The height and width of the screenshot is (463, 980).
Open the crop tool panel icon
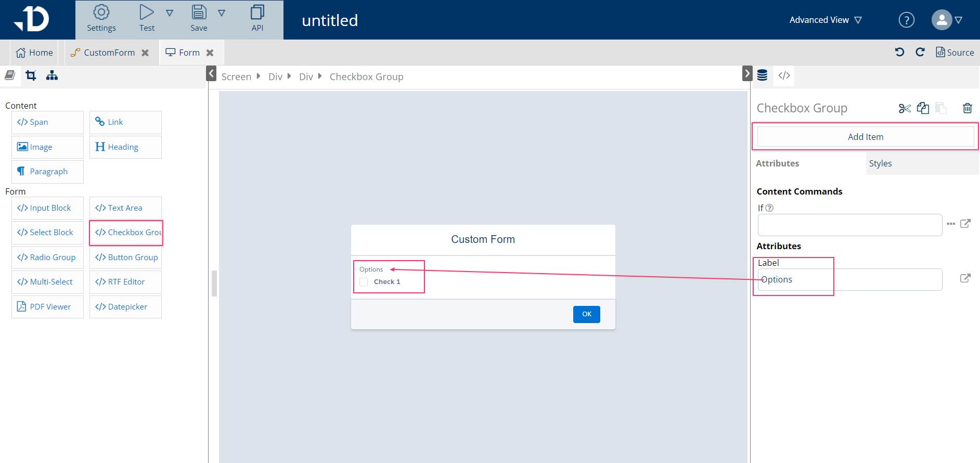tap(31, 75)
